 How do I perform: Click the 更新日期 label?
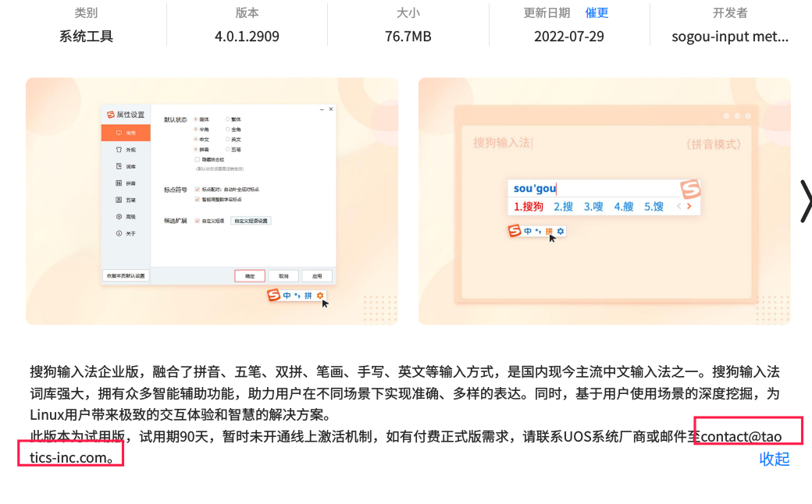(x=547, y=13)
